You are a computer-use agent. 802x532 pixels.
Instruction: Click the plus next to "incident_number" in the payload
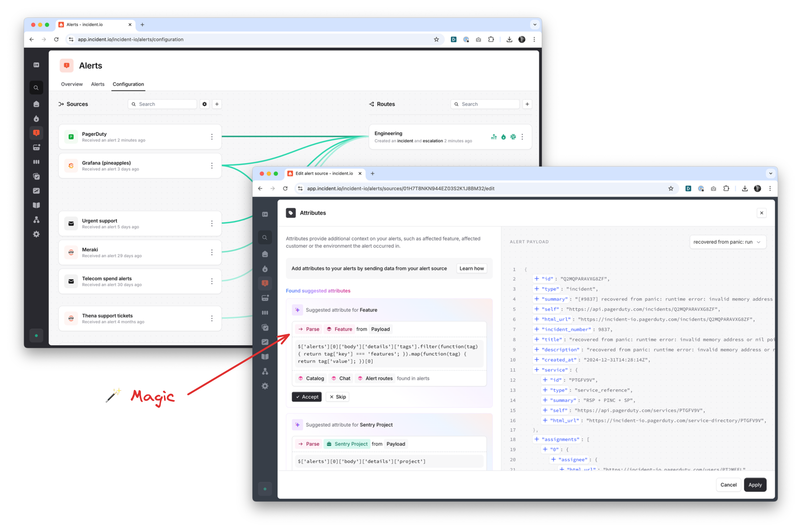[537, 329]
